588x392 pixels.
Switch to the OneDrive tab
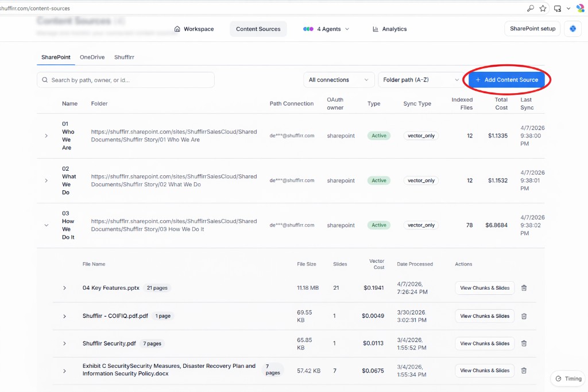click(92, 57)
